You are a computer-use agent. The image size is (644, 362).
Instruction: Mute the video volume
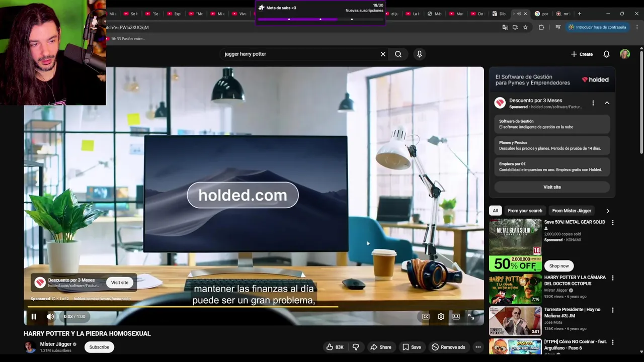pyautogui.click(x=50, y=316)
